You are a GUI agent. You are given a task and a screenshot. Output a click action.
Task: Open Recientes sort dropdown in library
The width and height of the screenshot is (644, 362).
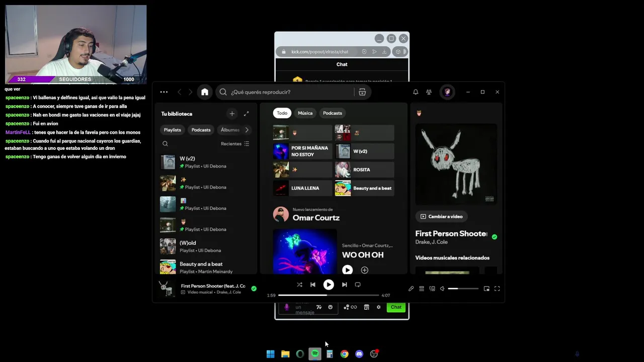click(x=235, y=144)
